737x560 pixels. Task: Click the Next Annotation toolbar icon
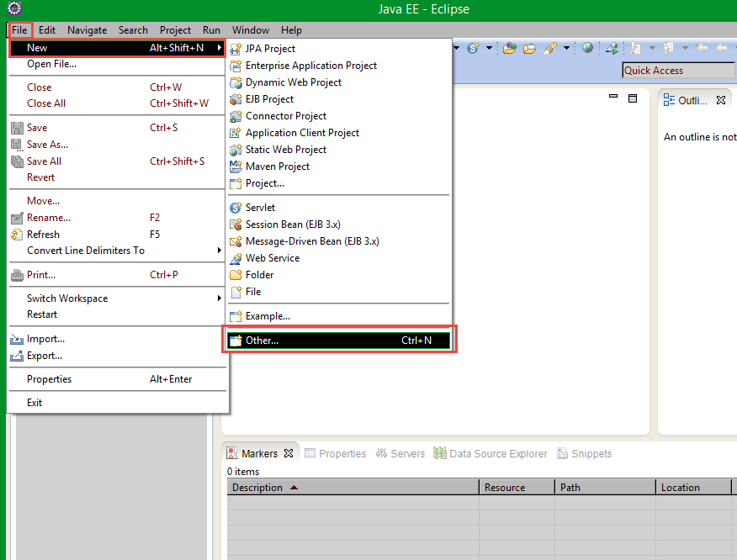[637, 48]
